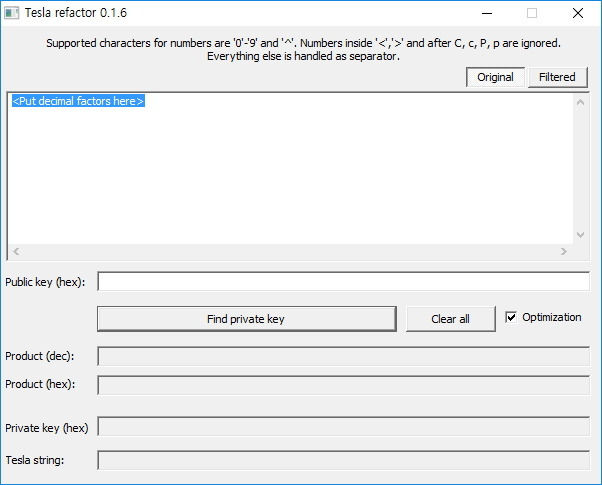
Task: Close the Tesla refactor window
Action: coord(578,13)
